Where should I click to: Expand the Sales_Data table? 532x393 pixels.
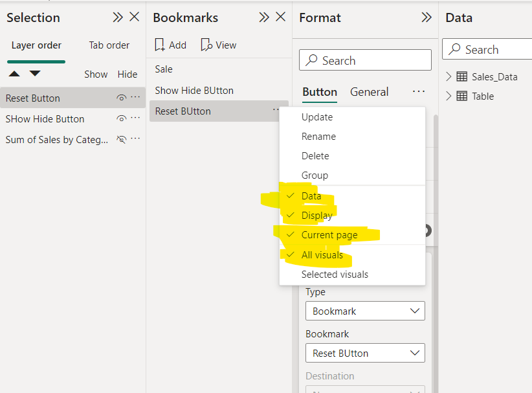pyautogui.click(x=449, y=76)
